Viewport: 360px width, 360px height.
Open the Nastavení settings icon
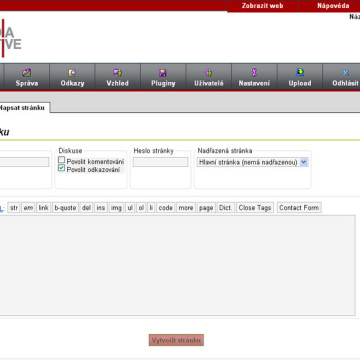click(254, 73)
